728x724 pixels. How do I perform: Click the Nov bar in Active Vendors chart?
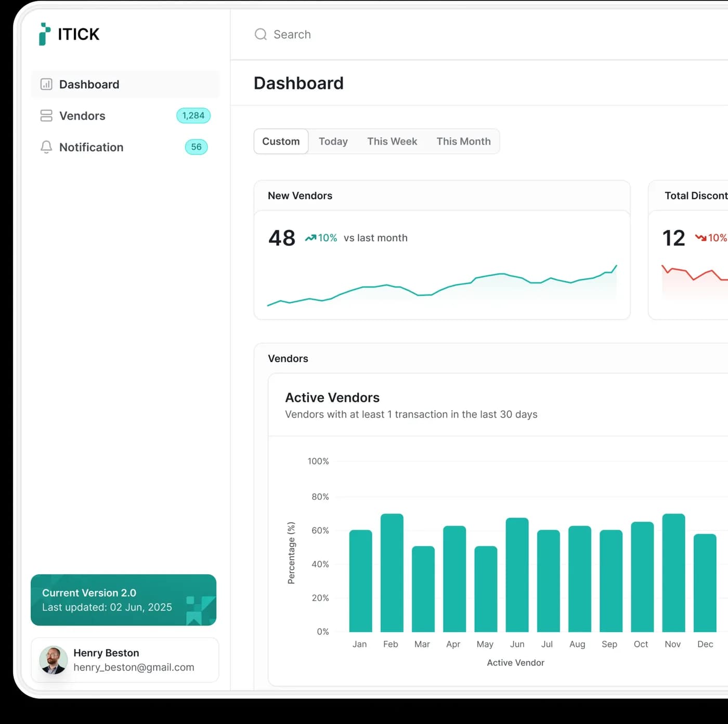point(673,572)
